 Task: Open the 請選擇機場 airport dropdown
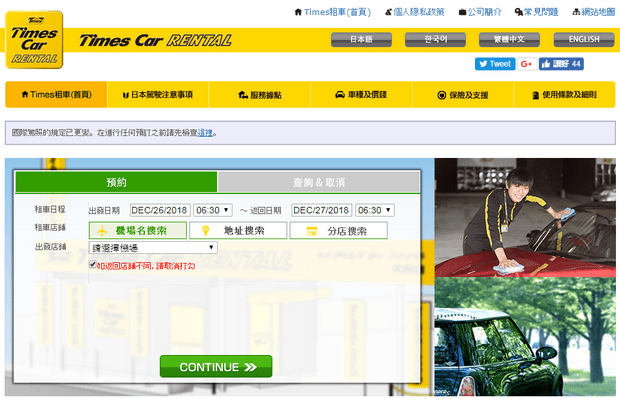(153, 248)
